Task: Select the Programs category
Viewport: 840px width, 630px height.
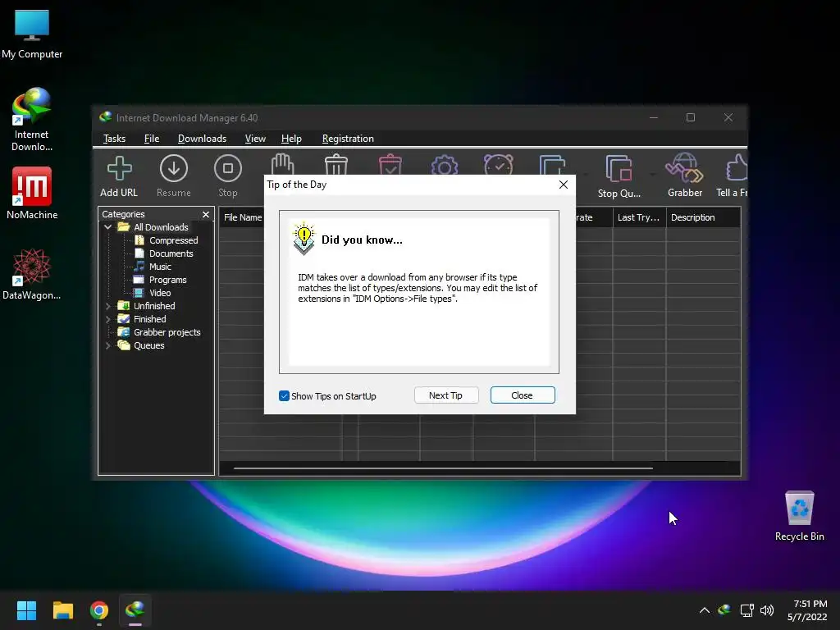Action: point(167,280)
